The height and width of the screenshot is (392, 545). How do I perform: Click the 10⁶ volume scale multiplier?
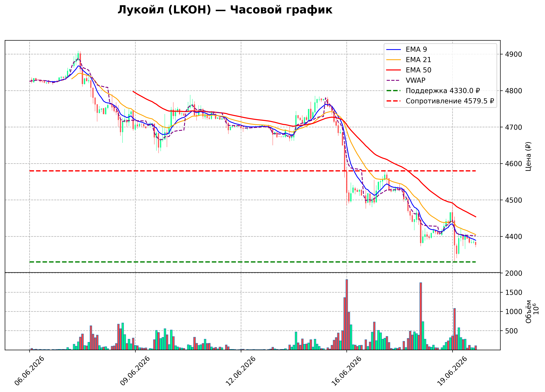(x=536, y=309)
